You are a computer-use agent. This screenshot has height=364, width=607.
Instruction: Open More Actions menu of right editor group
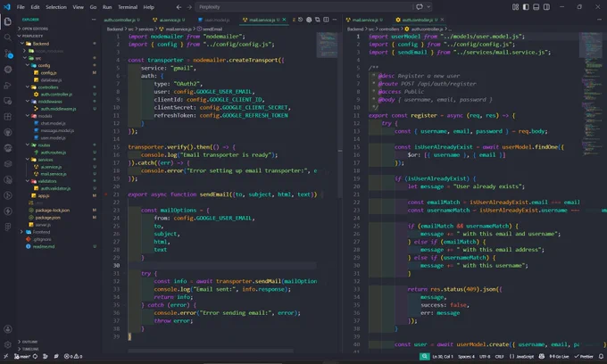(x=600, y=20)
